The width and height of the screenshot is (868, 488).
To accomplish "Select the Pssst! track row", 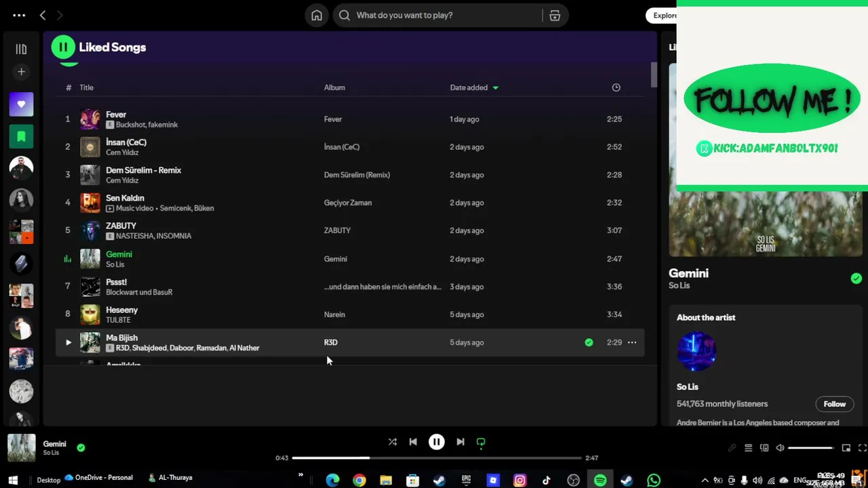I will [349, 287].
